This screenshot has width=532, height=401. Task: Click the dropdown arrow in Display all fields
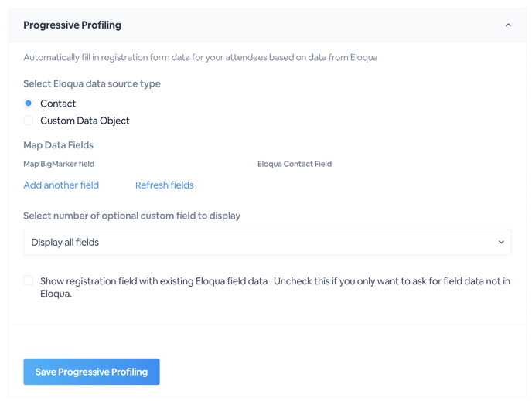point(501,242)
